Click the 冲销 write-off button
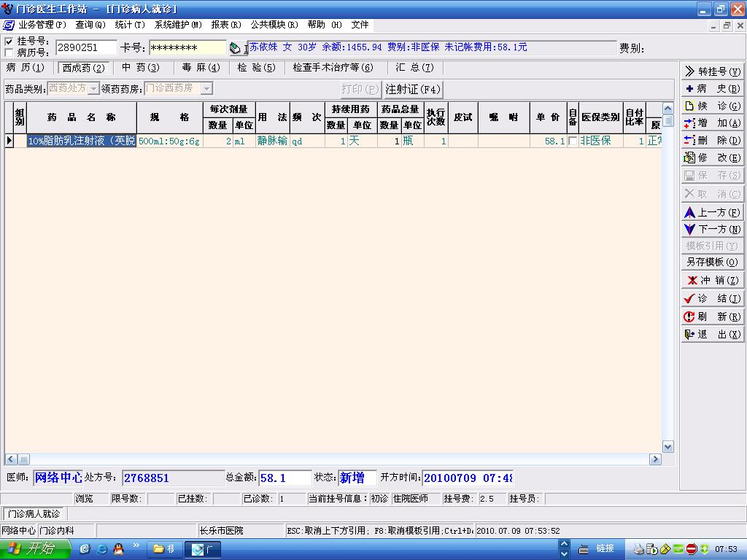This screenshot has width=747, height=560. click(x=712, y=280)
